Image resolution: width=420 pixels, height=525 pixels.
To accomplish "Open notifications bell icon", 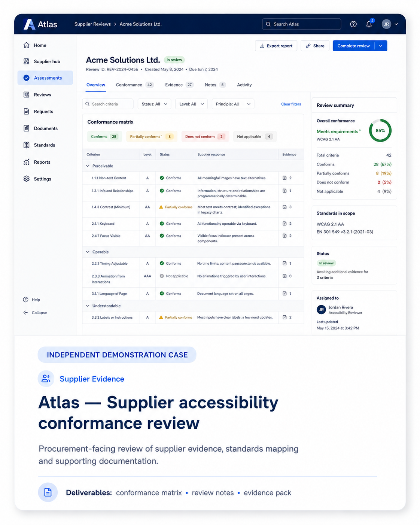I will click(x=369, y=24).
